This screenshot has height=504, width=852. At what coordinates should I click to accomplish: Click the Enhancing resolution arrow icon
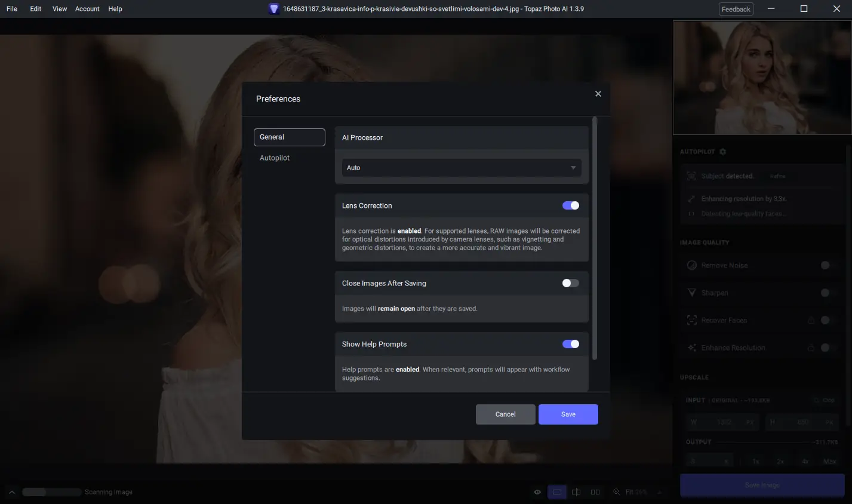[691, 199]
